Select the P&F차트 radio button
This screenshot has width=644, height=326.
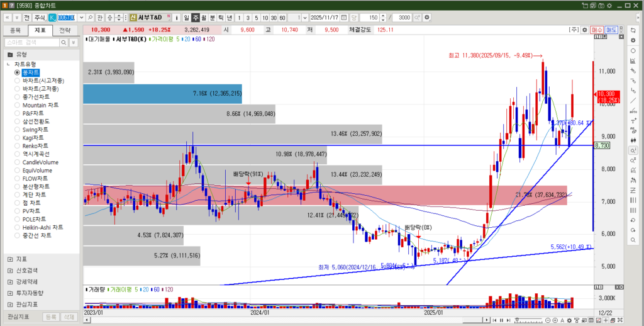tap(18, 113)
